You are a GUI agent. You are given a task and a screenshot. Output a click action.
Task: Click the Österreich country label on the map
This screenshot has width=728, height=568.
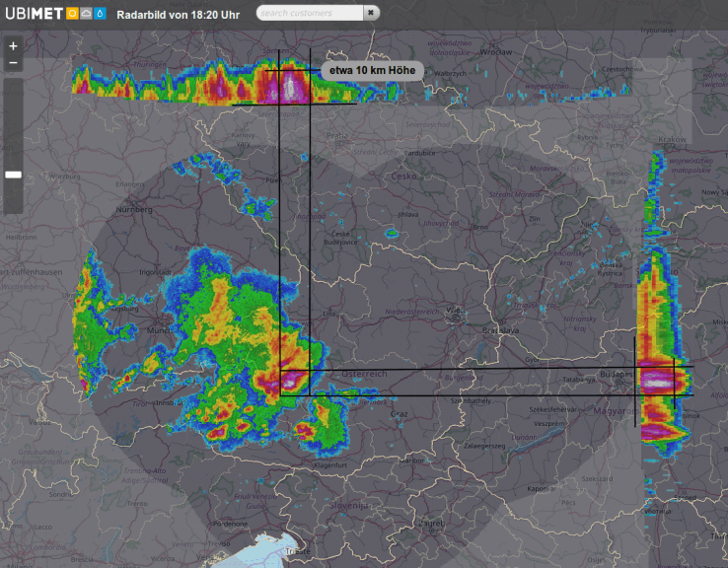(x=364, y=375)
